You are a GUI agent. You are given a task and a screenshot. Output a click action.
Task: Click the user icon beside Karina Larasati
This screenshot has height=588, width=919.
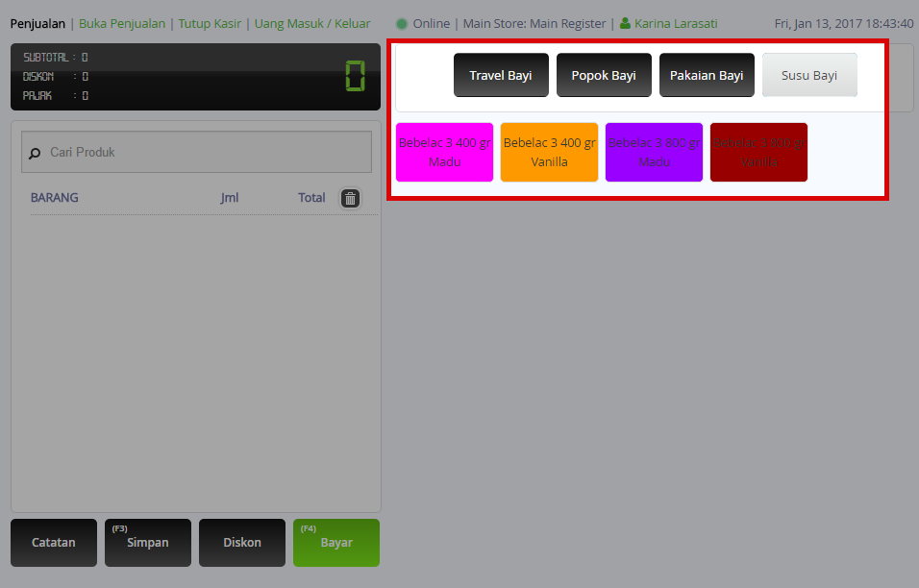[x=625, y=23]
